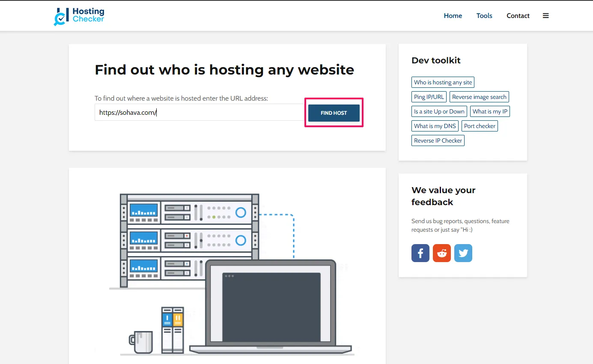Click the server and laptop illustration

227,274
